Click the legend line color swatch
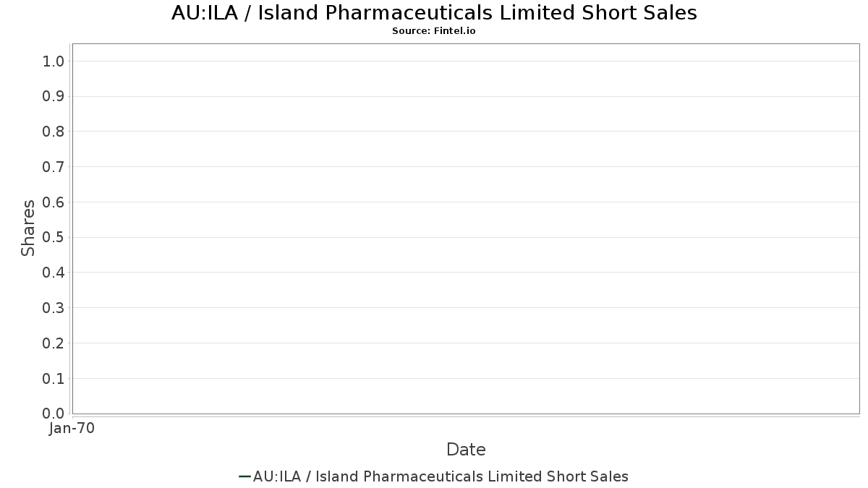Image resolution: width=868 pixels, height=488 pixels. point(244,476)
